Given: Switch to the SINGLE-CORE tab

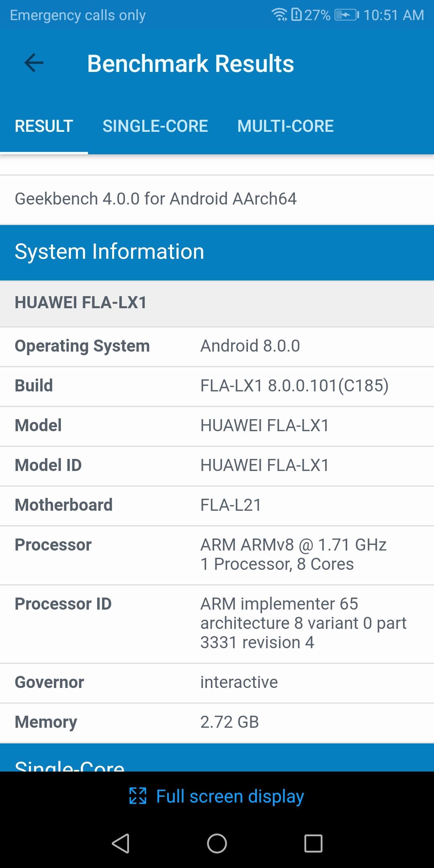Looking at the screenshot, I should tap(155, 126).
